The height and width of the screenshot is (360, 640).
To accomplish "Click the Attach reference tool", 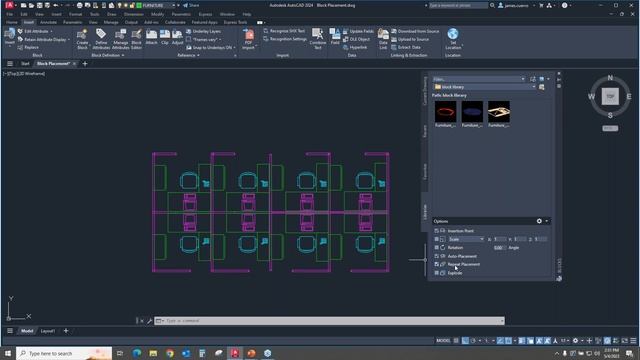I will point(151,37).
